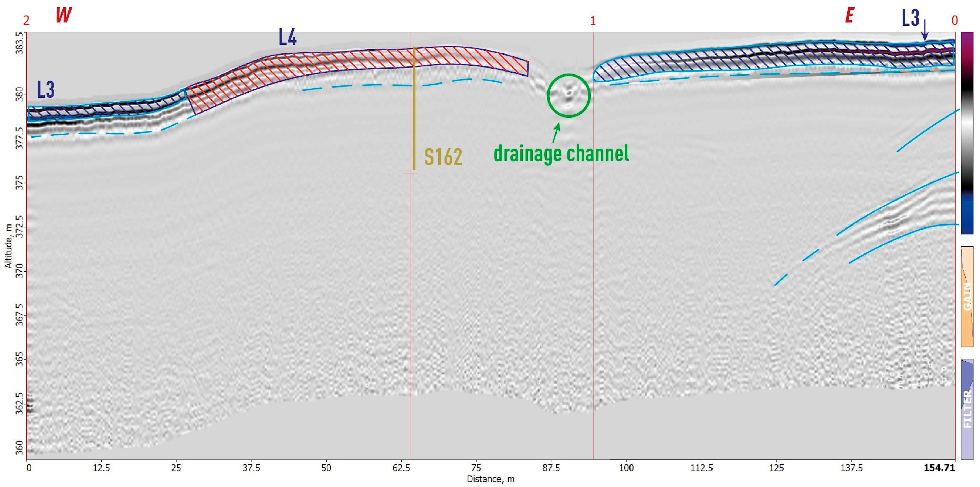
Task: Open the orange GAIN panel
Action: tap(967, 297)
